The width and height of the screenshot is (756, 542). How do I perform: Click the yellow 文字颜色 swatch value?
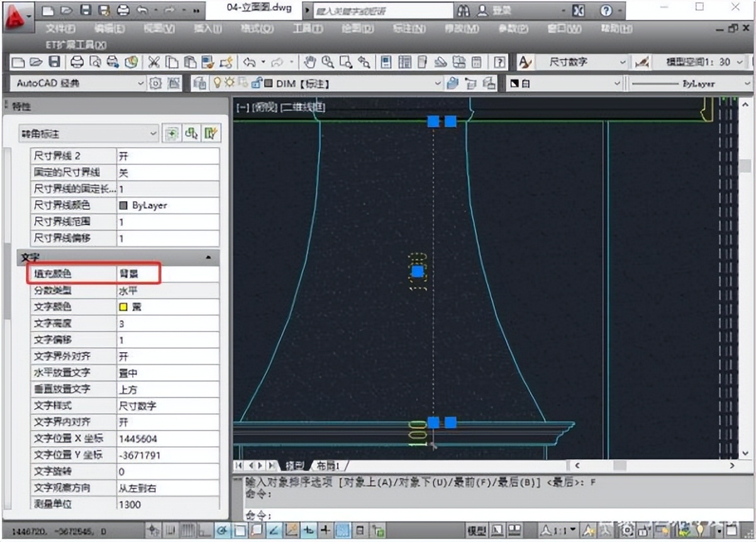[125, 307]
